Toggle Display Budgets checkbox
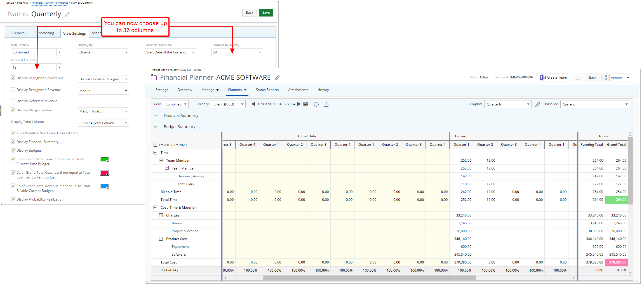 point(13,150)
